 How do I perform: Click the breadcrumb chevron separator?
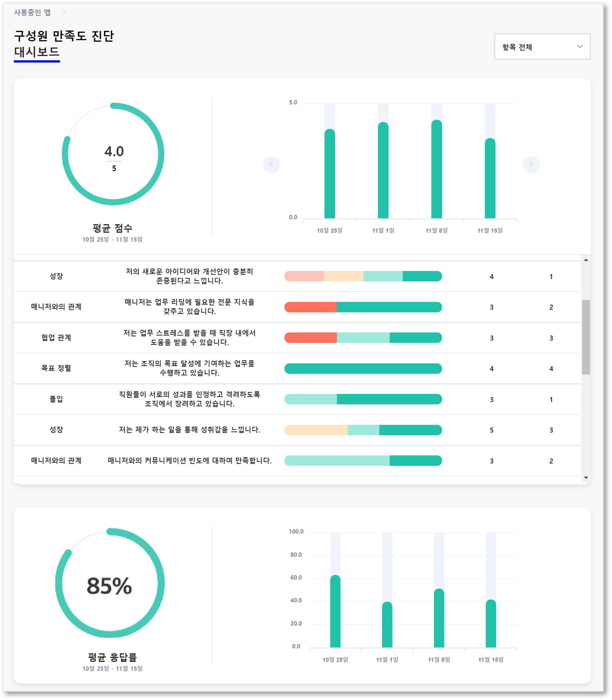click(63, 13)
